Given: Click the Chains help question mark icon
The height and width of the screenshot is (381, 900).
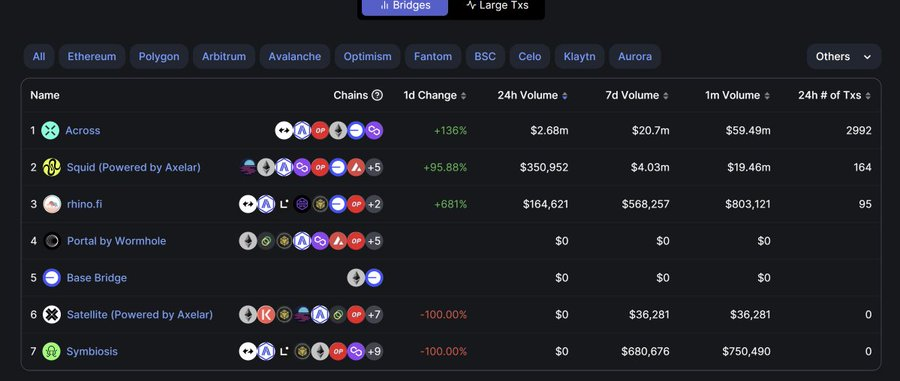Looking at the screenshot, I should [x=377, y=95].
